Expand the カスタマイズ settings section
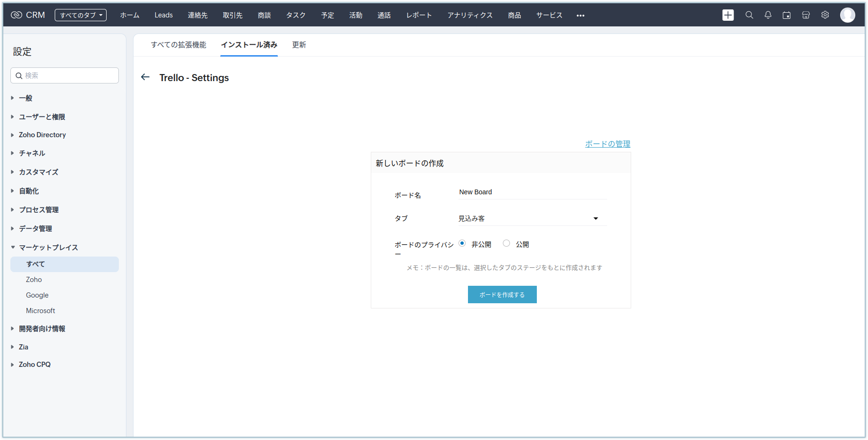The image size is (868, 440). (x=39, y=172)
